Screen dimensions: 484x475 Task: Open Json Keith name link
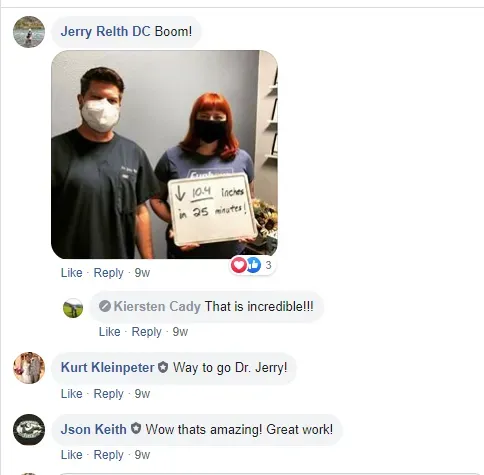coord(94,429)
